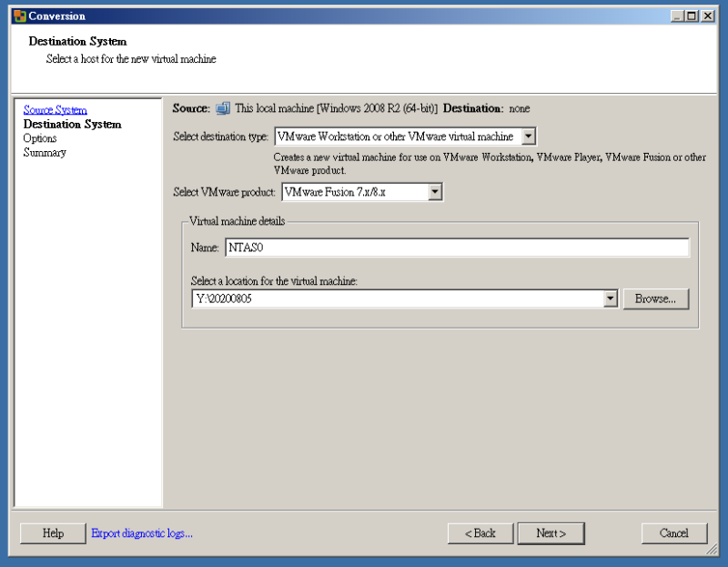Expand the location history dropdown arrow
The width and height of the screenshot is (728, 567).
611,299
